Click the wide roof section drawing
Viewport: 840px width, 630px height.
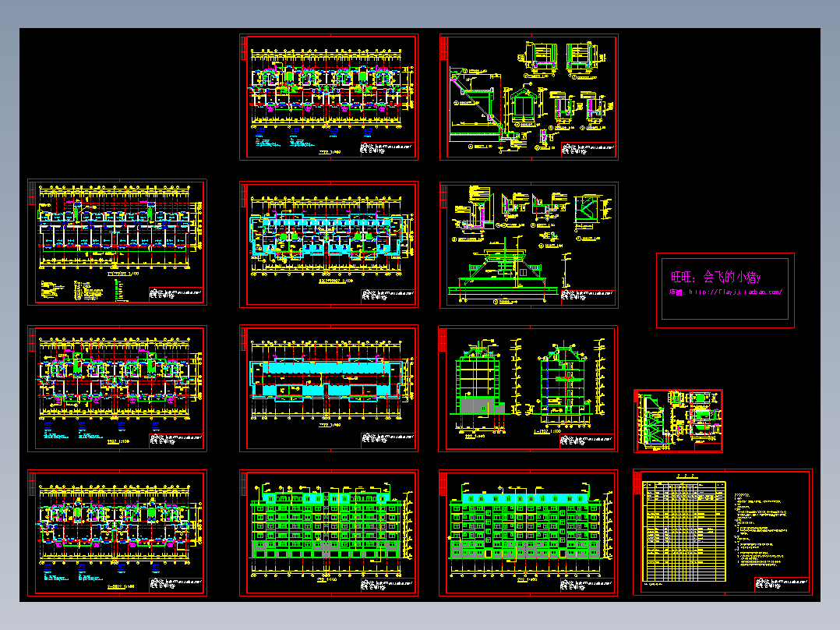click(x=502, y=272)
